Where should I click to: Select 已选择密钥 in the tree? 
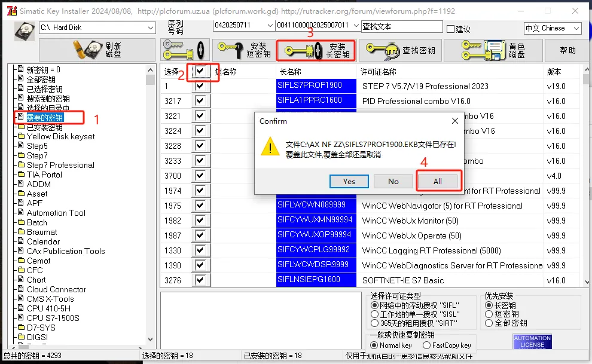click(x=45, y=89)
